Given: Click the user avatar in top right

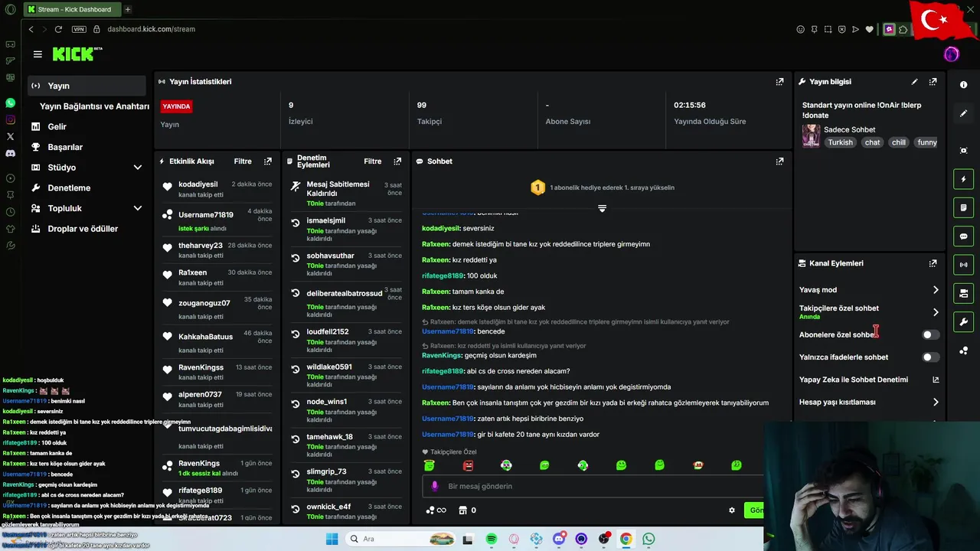Looking at the screenshot, I should click(x=952, y=54).
